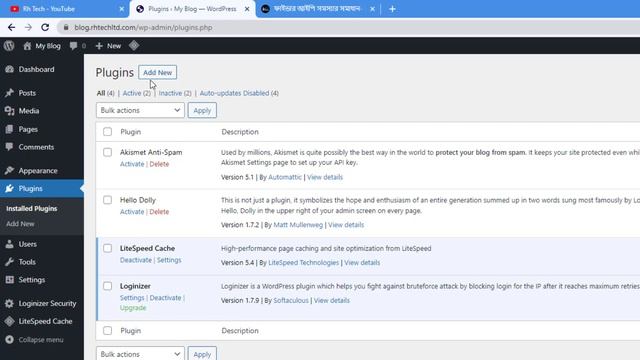Screen dimensions: 640x360
Task: Select the Hello Dolly checkbox
Action: 107,200
